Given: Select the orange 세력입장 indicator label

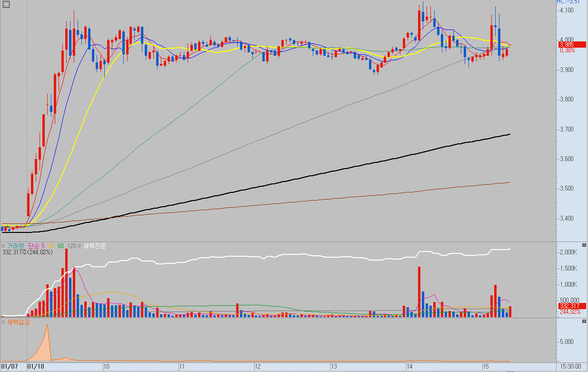Looking at the screenshot, I should [18, 322].
